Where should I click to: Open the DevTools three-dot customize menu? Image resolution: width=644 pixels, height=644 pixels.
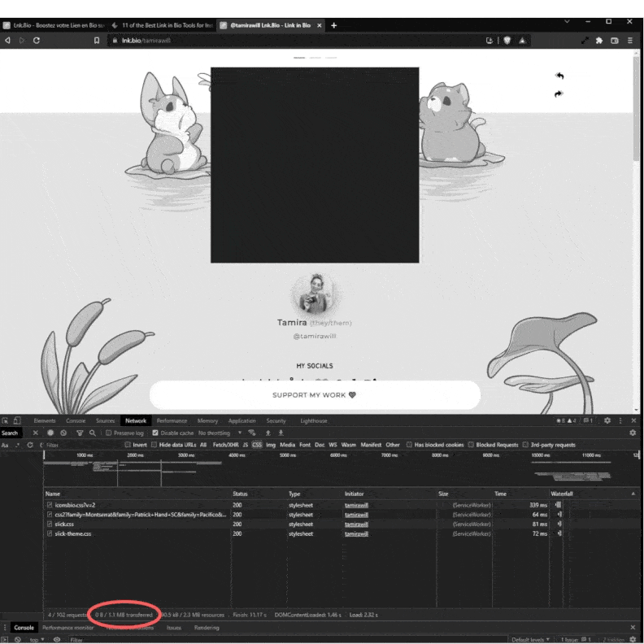[x=620, y=420]
